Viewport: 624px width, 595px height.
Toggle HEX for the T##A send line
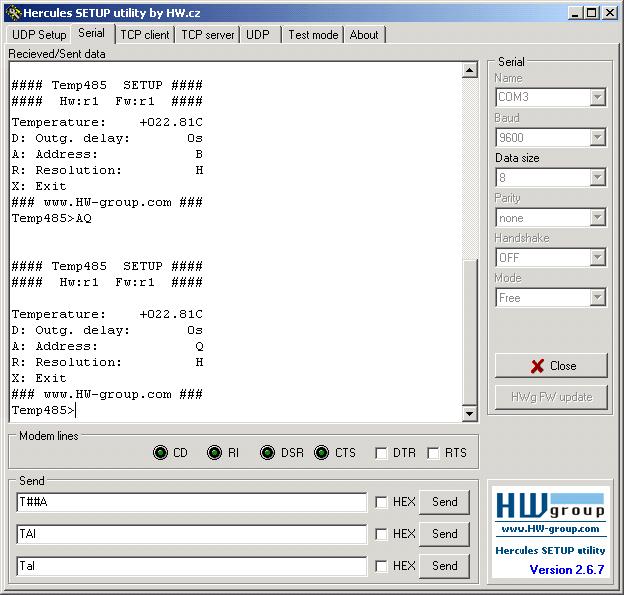coord(381,502)
